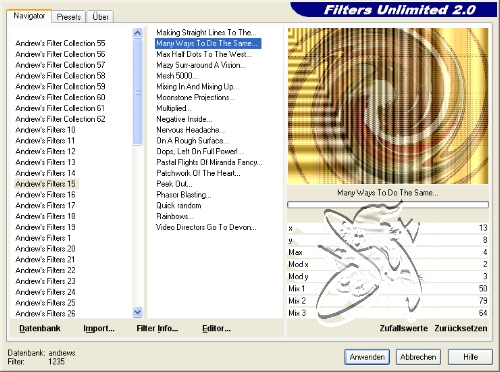Image resolution: width=500 pixels, height=372 pixels.
Task: Click the category list scroll up arrow
Action: click(137, 33)
